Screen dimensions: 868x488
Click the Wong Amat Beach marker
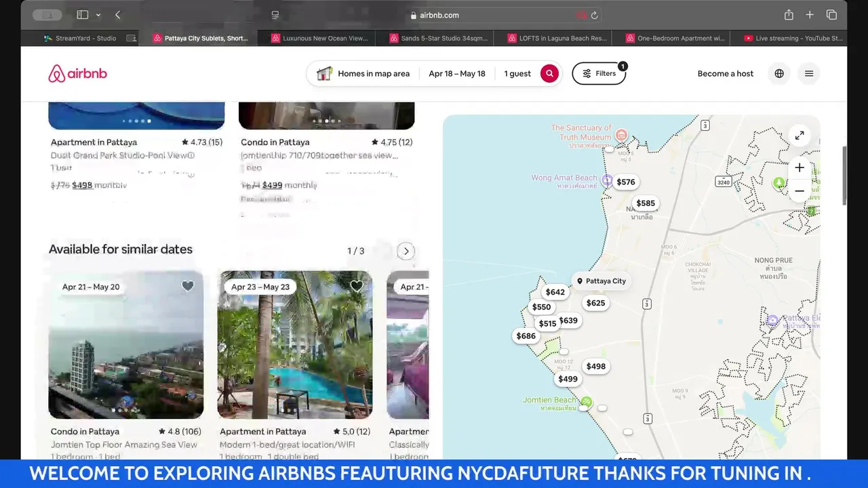pos(608,180)
